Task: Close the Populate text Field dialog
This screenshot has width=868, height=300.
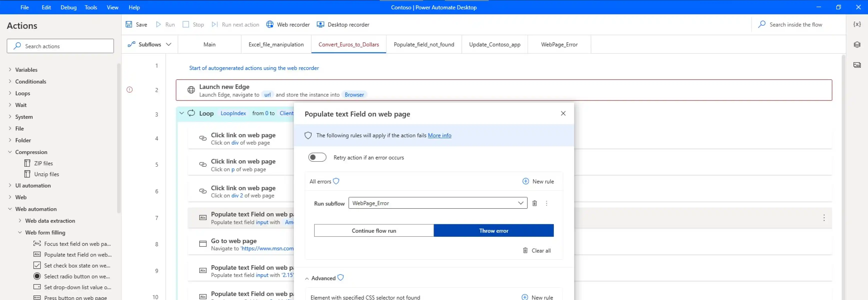Action: pos(563,113)
